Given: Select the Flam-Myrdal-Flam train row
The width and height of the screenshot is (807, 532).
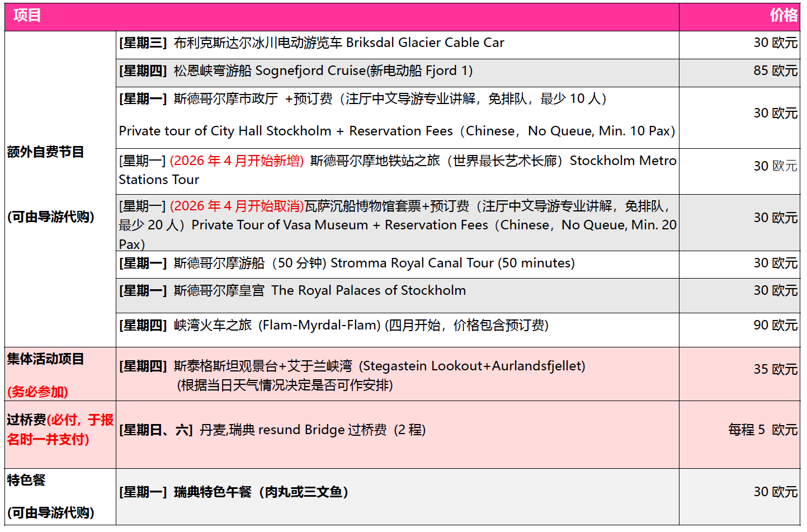Looking at the screenshot, I should pos(333,326).
